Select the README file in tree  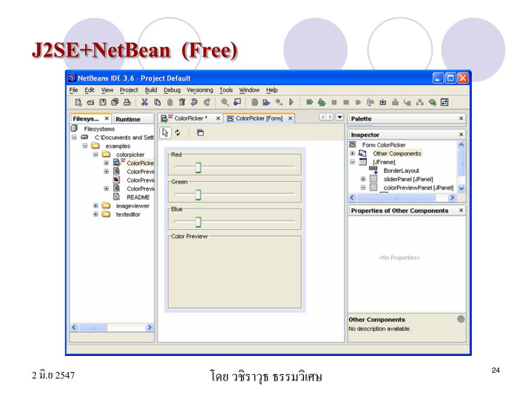(x=138, y=197)
